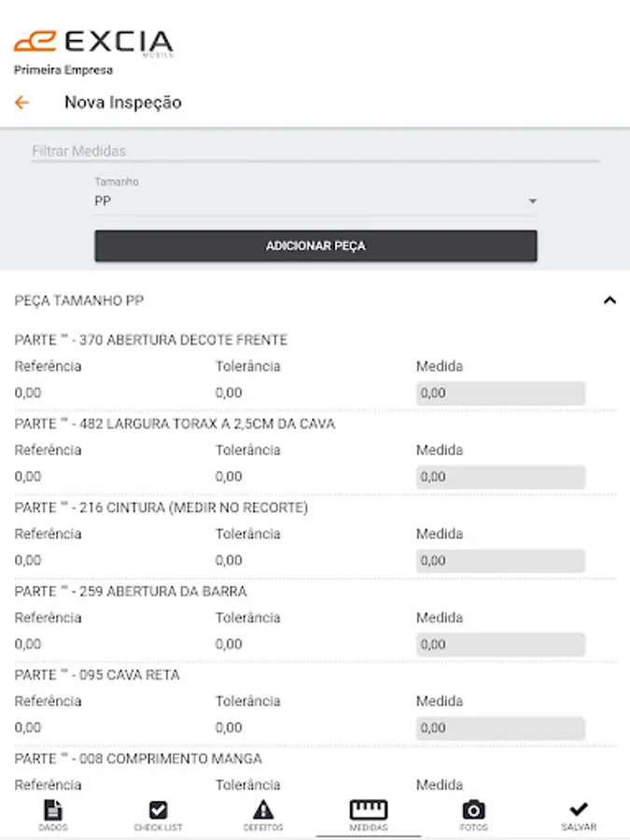630x840 pixels.
Task: Edit Medida field for 482 Largura Torax
Action: tap(500, 477)
